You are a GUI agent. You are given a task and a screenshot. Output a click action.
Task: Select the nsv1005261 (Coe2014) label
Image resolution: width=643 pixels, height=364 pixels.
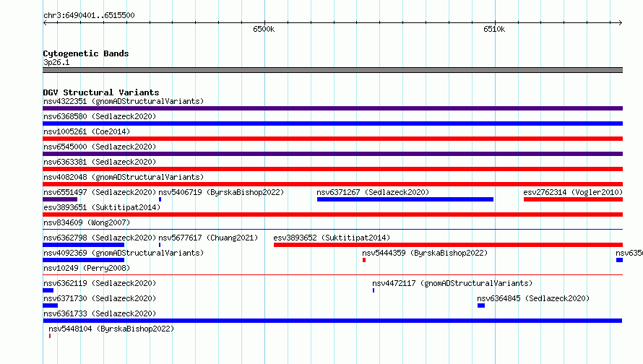tap(87, 131)
